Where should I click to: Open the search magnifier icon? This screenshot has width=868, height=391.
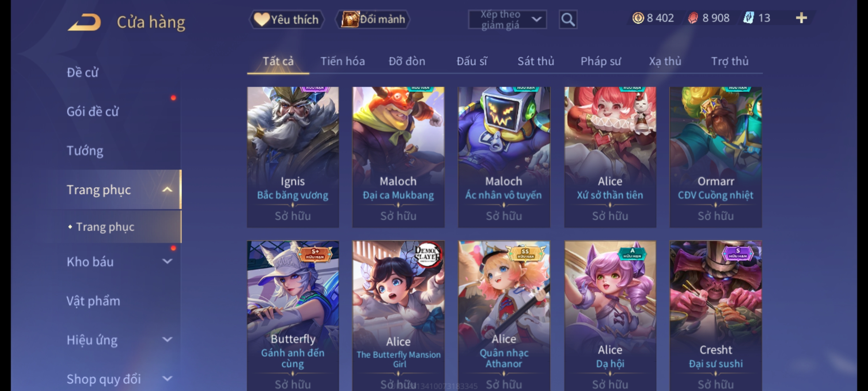(x=568, y=20)
